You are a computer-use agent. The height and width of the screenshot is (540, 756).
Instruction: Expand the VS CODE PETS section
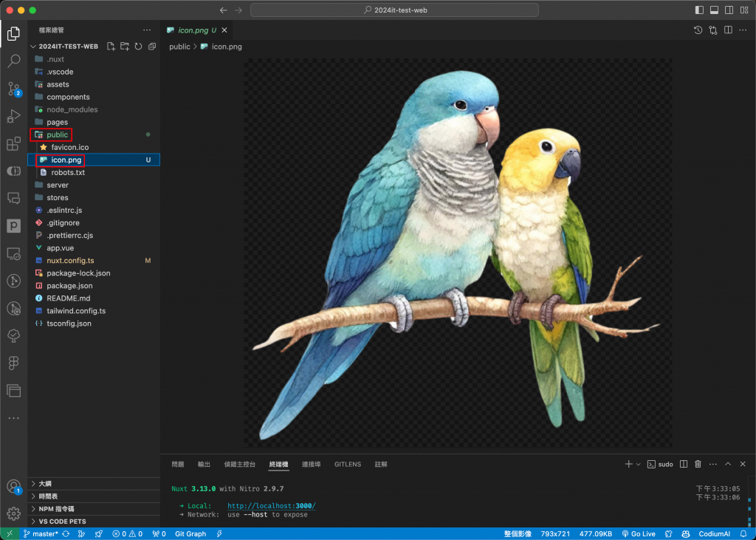(x=62, y=522)
